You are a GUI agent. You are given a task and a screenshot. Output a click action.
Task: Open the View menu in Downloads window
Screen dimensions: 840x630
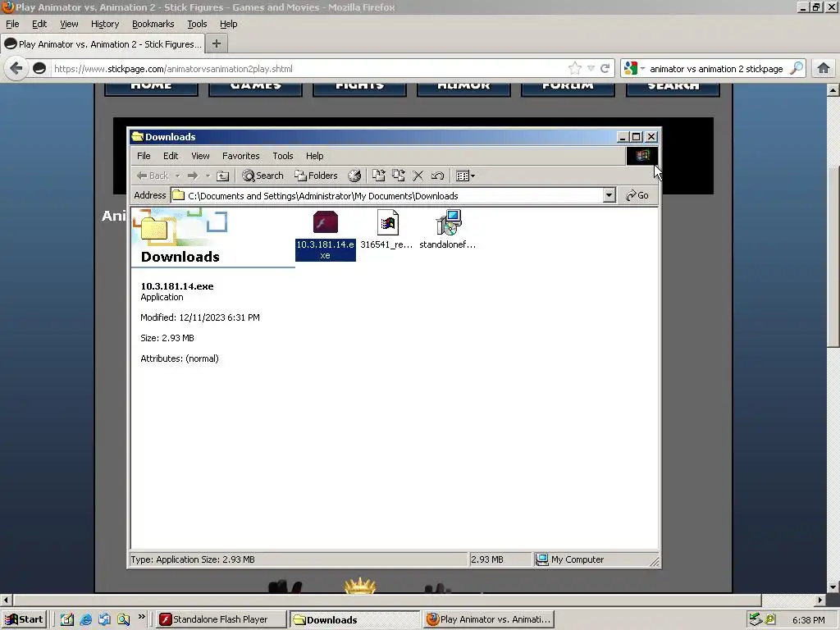pos(200,156)
